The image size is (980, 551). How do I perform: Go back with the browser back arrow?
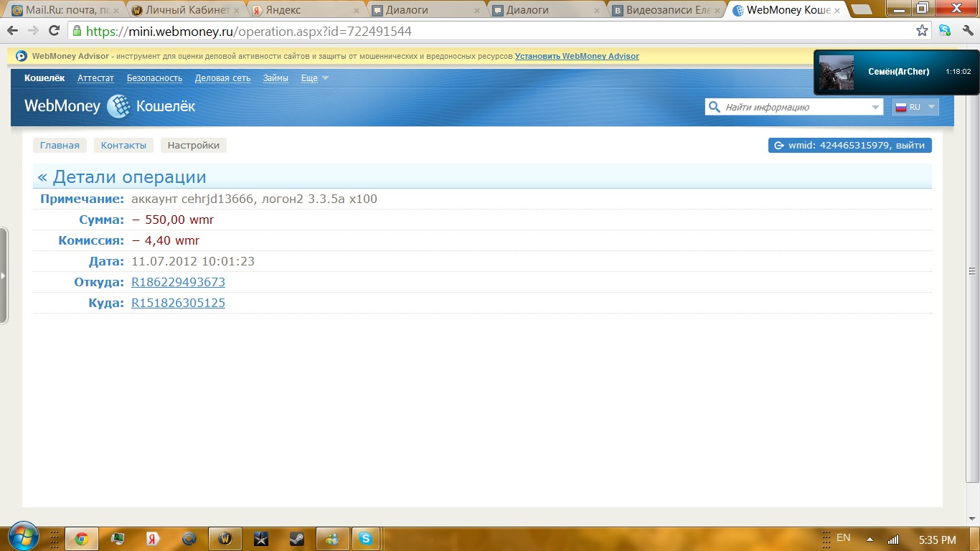coord(12,32)
